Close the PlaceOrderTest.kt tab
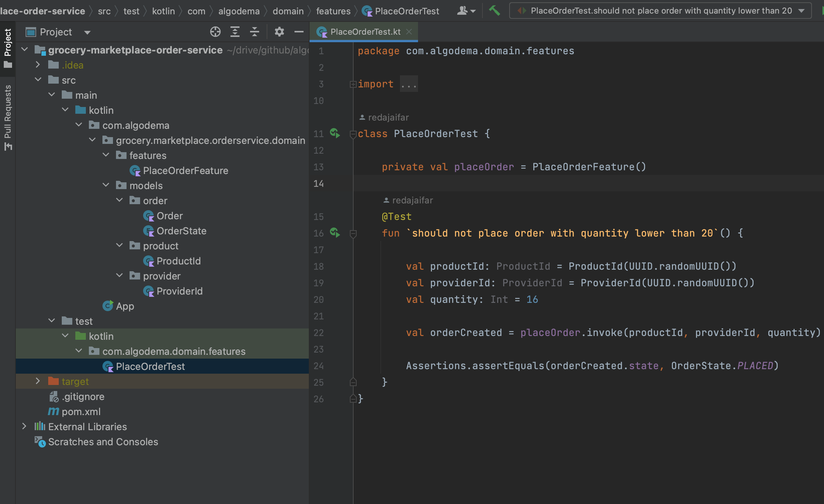 tap(409, 32)
